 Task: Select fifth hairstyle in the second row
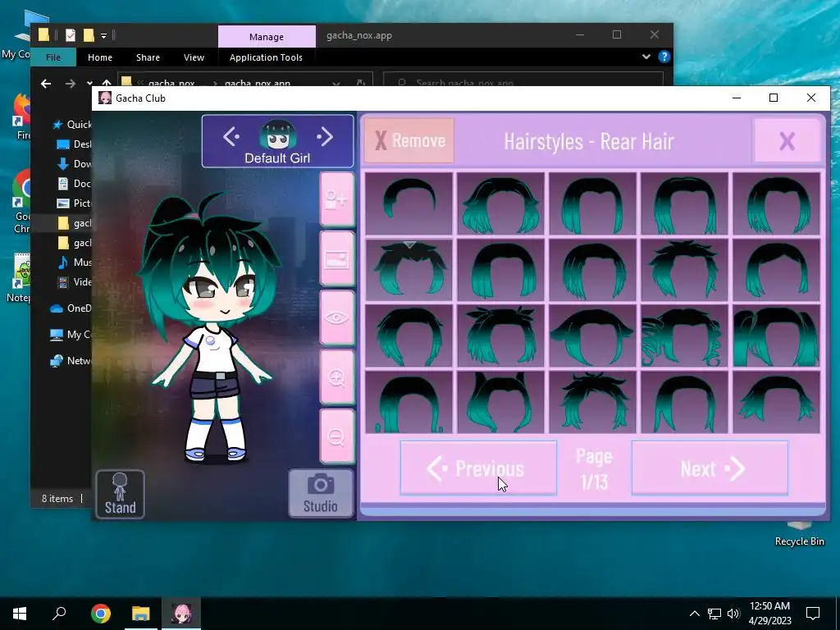(x=776, y=270)
